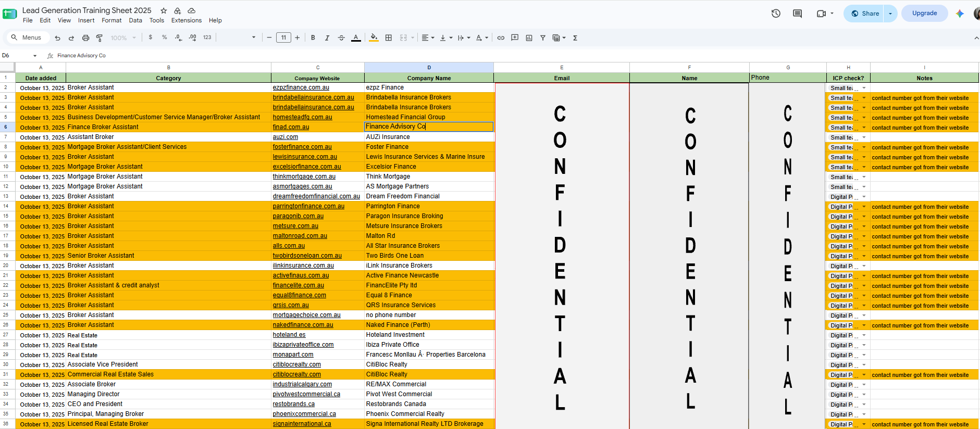Format as currency with dollar icon
The height and width of the screenshot is (429, 980).
coord(151,37)
